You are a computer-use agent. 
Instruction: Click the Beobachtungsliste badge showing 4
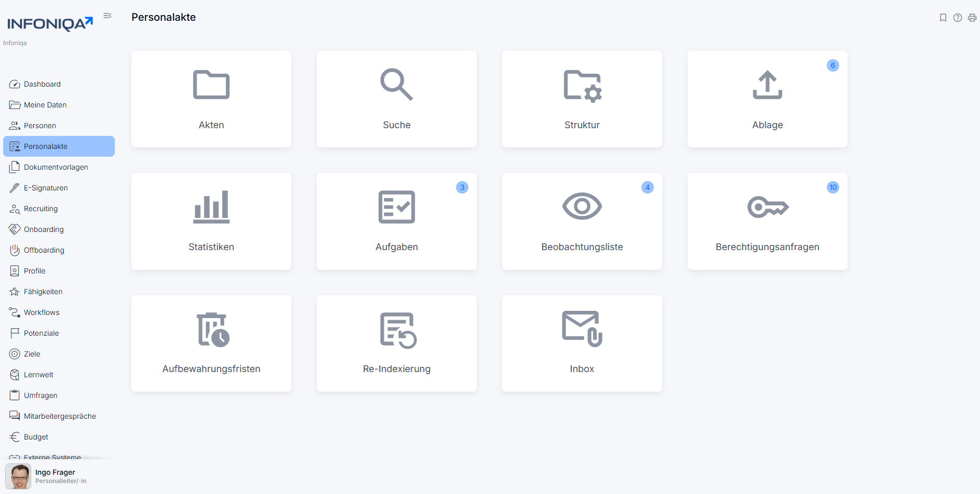648,187
